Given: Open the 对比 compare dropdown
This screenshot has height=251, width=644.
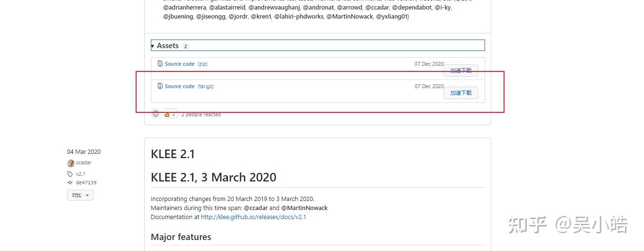Looking at the screenshot, I should [80, 195].
